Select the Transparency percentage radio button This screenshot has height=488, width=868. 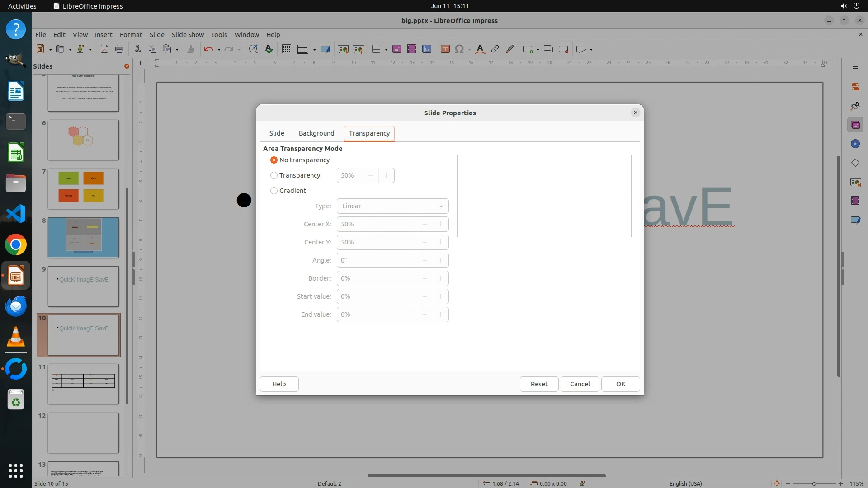274,175
